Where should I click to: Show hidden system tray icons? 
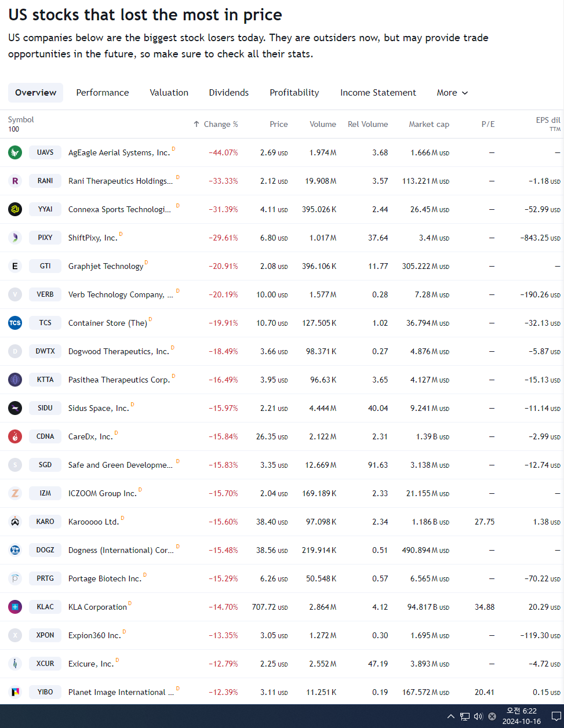click(x=451, y=716)
